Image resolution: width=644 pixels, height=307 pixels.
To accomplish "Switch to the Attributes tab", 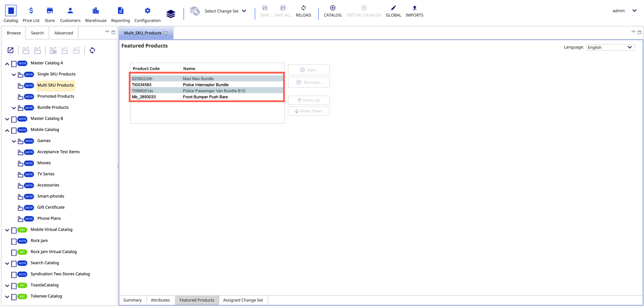I will point(160,300).
